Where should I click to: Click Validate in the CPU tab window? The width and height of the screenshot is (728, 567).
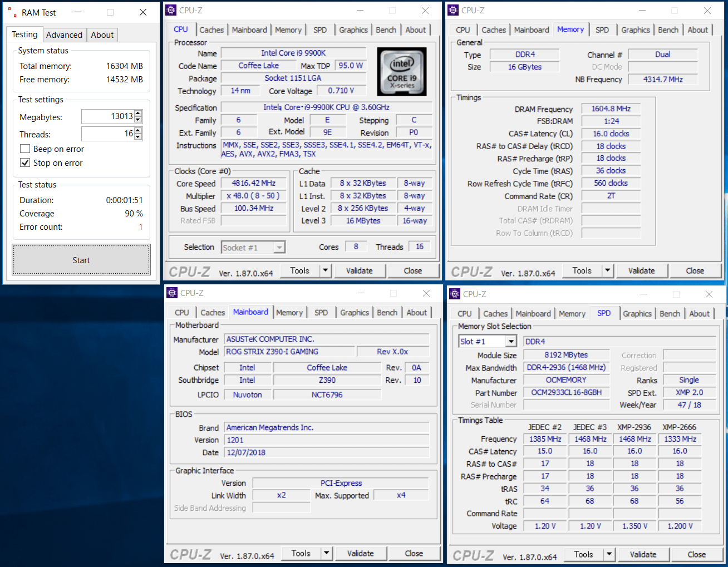360,271
